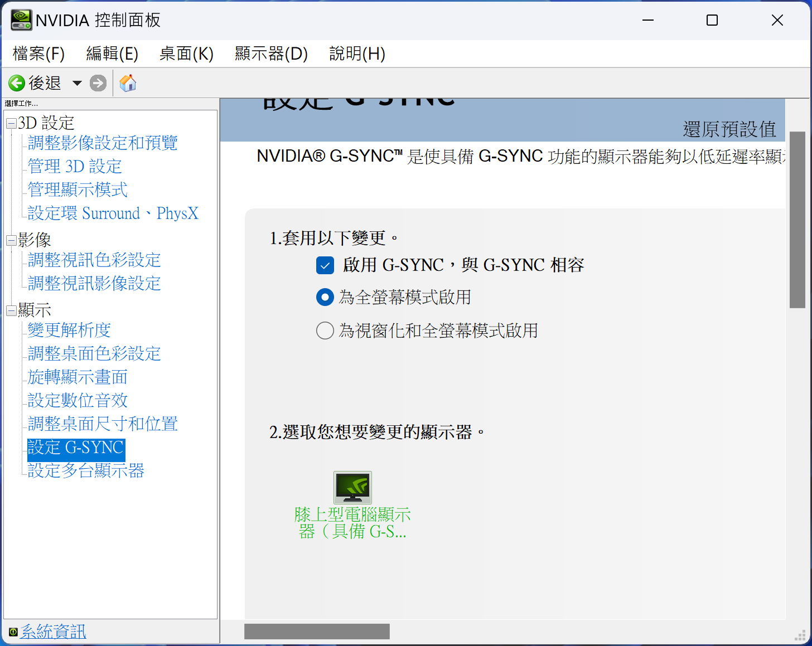Image resolution: width=812 pixels, height=646 pixels.
Task: Open the 桌面(K) menu
Action: [x=186, y=54]
